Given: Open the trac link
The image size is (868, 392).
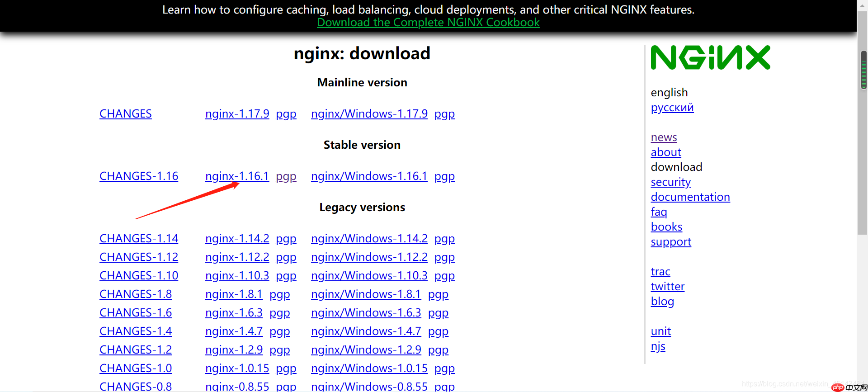Looking at the screenshot, I should (660, 271).
